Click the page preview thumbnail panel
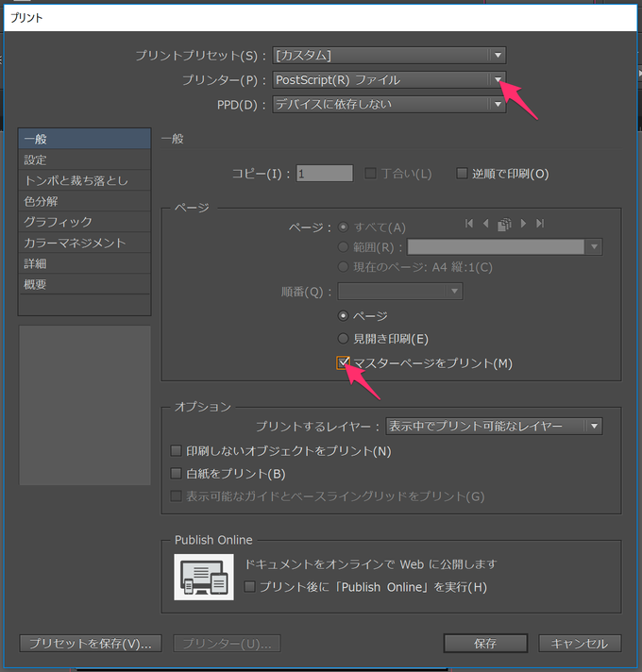 [x=85, y=405]
